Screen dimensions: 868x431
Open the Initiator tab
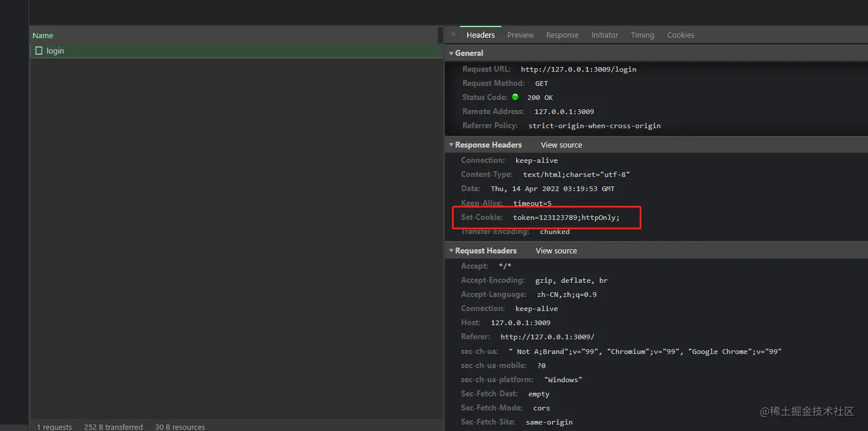coord(604,35)
